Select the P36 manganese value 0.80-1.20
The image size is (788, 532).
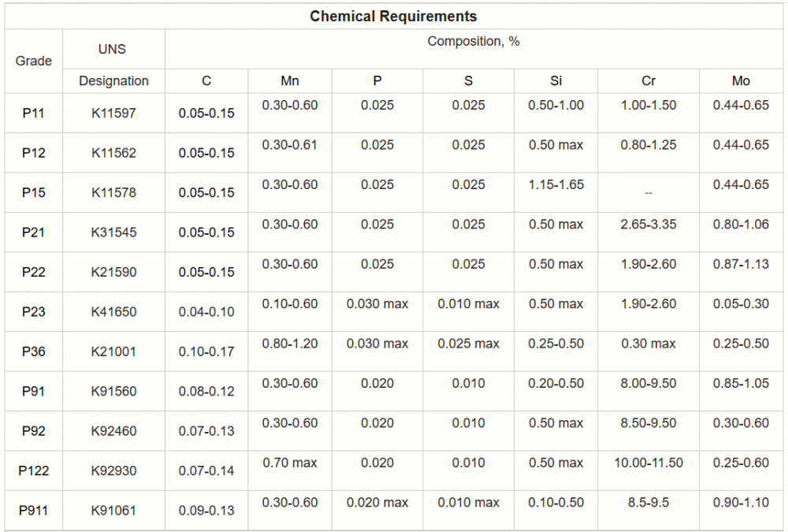pos(290,344)
